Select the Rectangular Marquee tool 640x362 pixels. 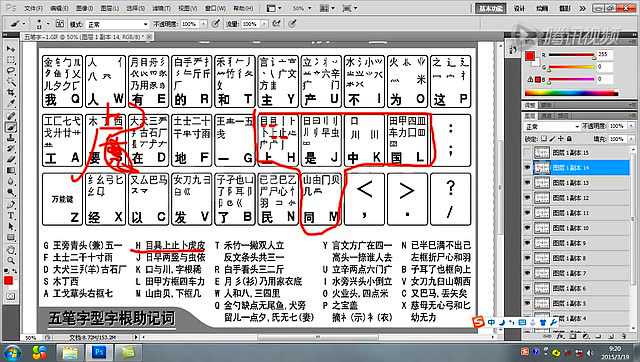[x=11, y=60]
